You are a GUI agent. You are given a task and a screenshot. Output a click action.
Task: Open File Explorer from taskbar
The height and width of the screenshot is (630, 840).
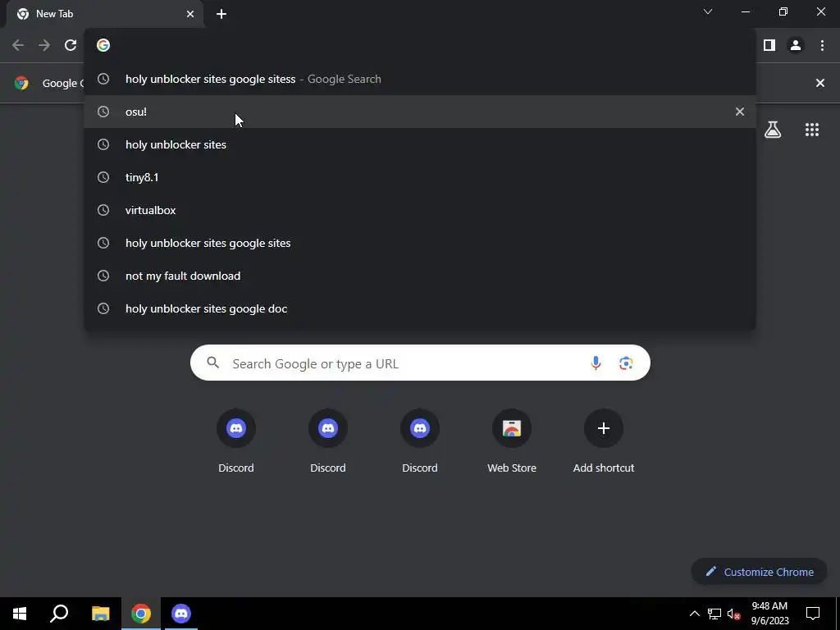[100, 614]
